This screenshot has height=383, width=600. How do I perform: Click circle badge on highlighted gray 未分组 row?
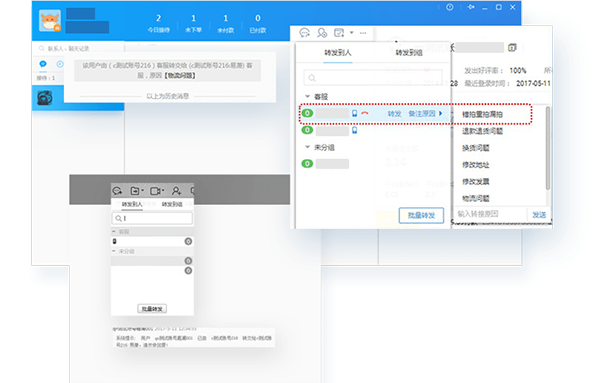[x=188, y=261]
